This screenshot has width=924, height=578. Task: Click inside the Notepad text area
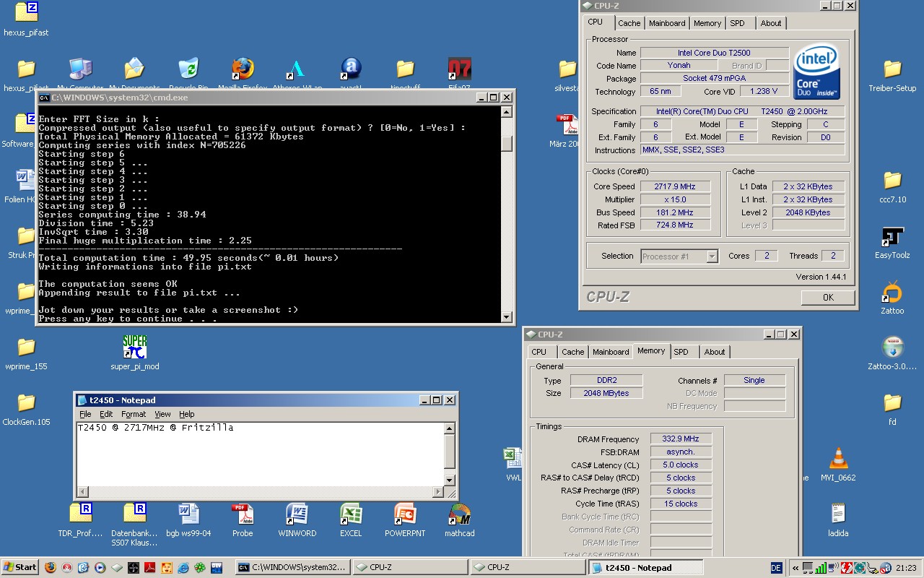[260, 453]
